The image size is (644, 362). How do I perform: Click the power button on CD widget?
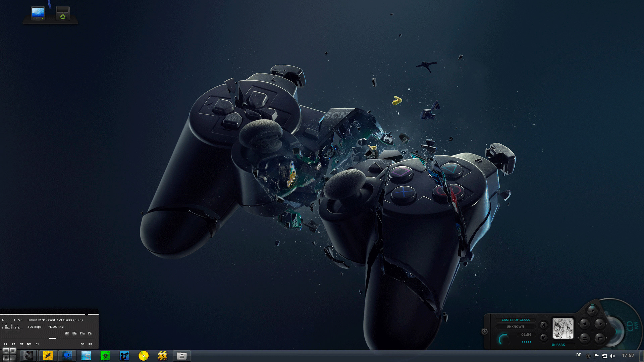pyautogui.click(x=484, y=331)
